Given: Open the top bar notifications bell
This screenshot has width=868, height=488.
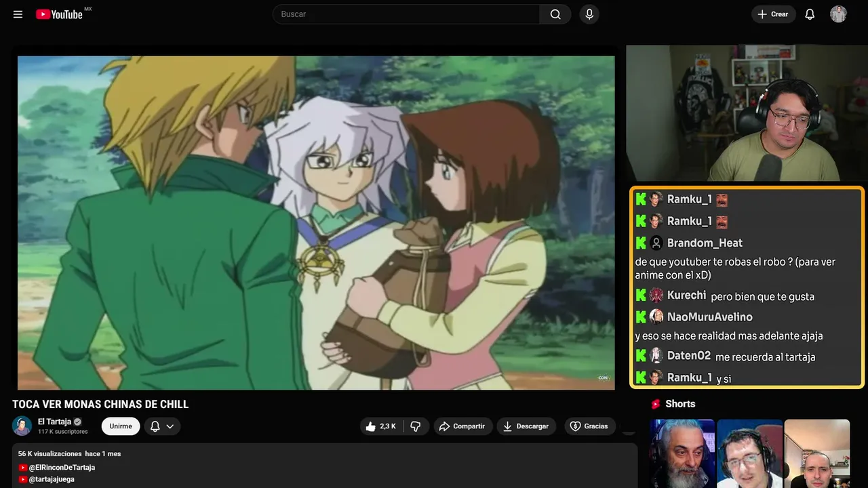Looking at the screenshot, I should 810,14.
